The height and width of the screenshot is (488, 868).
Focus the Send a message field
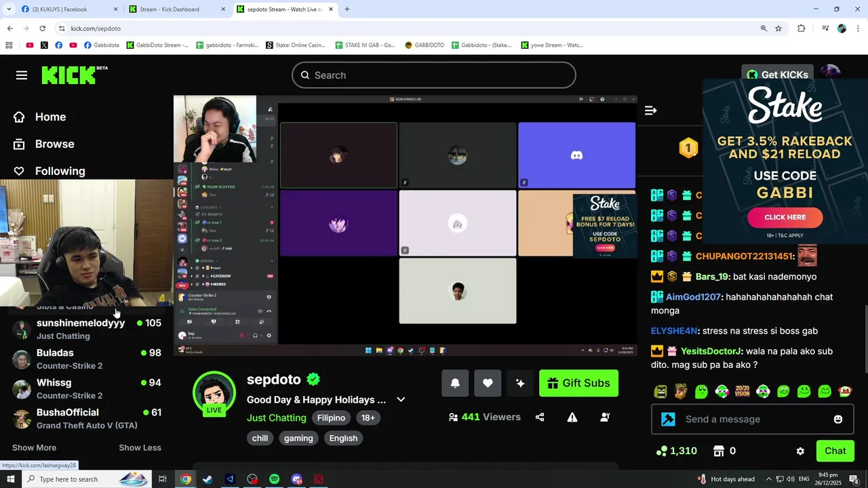pos(753,419)
